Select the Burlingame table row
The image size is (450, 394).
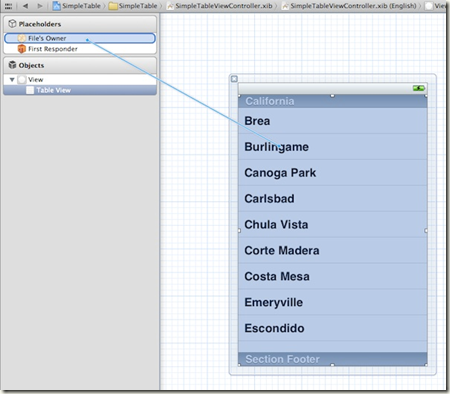[333, 147]
